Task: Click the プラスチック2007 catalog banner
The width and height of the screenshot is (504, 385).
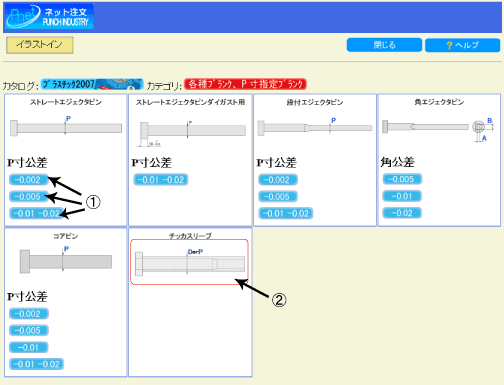Action: pyautogui.click(x=92, y=84)
